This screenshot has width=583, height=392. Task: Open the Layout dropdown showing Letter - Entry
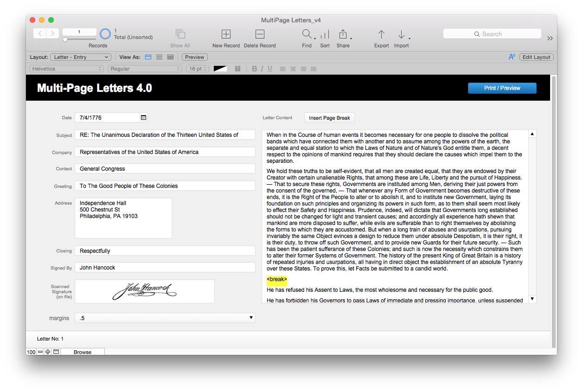click(80, 57)
